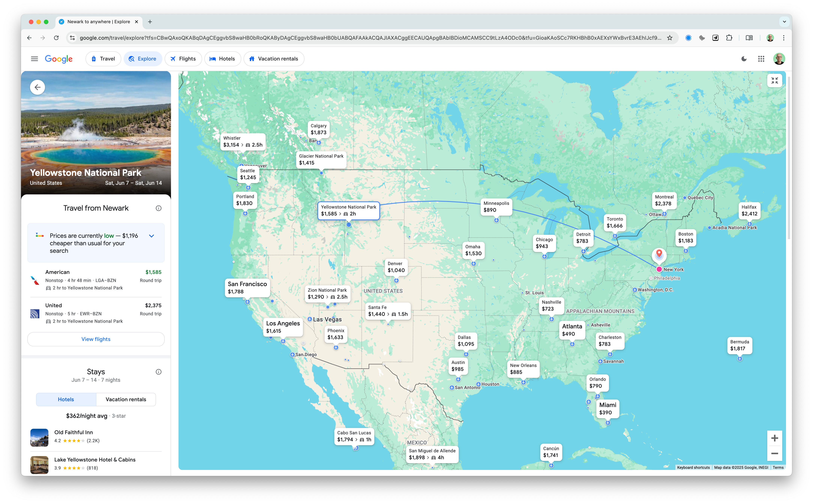
Task: Click the back arrow on Yellowstone photo
Action: (37, 87)
